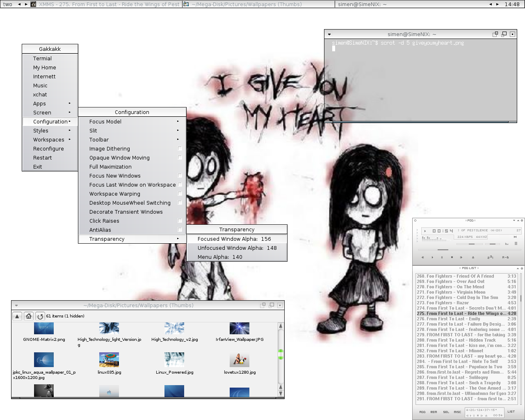The image size is (525, 420).
Task: Click Focused Window Alpha: 156 entry
Action: 237,239
